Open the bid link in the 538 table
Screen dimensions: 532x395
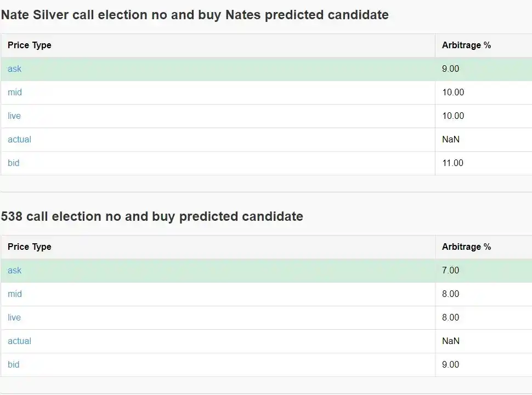pos(13,364)
